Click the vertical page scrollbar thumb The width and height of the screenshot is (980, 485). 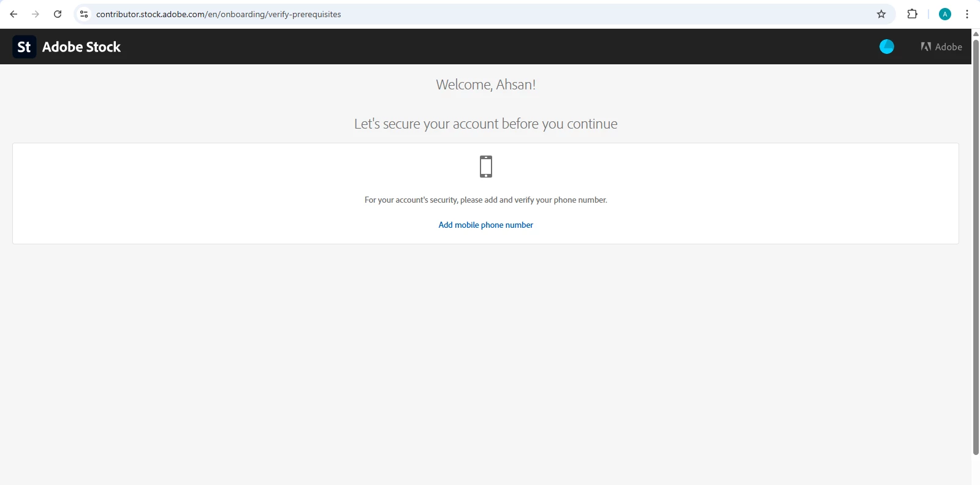[976, 246]
